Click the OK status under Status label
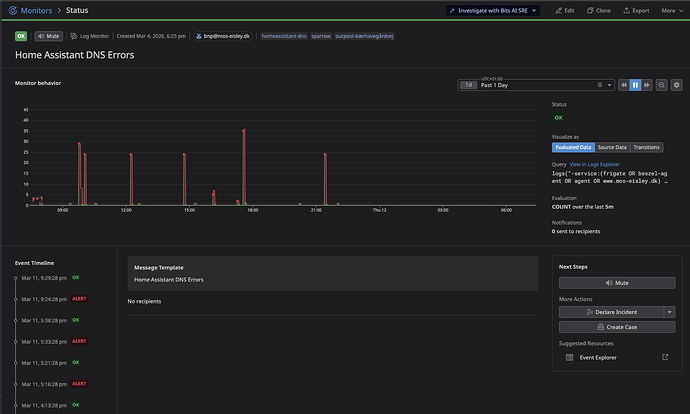Screen dimensions: 690x414 [558, 117]
